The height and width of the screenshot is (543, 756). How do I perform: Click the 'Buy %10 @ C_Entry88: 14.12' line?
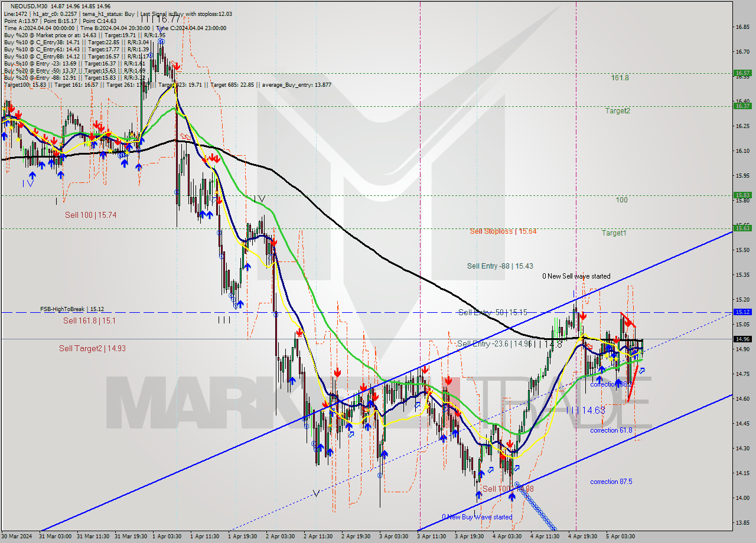pos(76,56)
